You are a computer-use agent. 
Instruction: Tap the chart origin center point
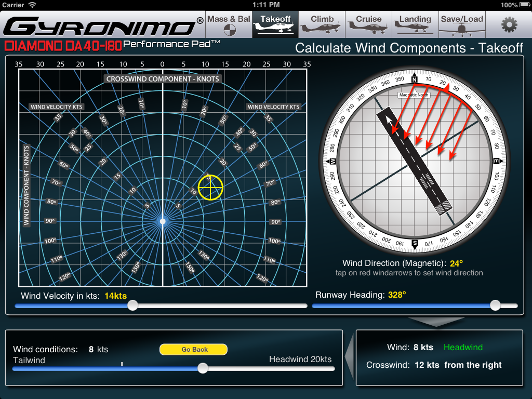click(x=163, y=221)
